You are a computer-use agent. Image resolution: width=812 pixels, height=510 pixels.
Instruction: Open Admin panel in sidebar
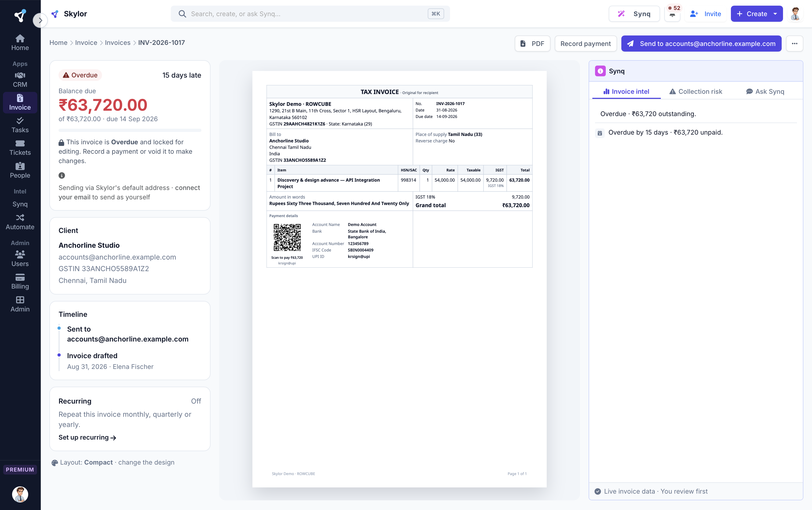(20, 304)
